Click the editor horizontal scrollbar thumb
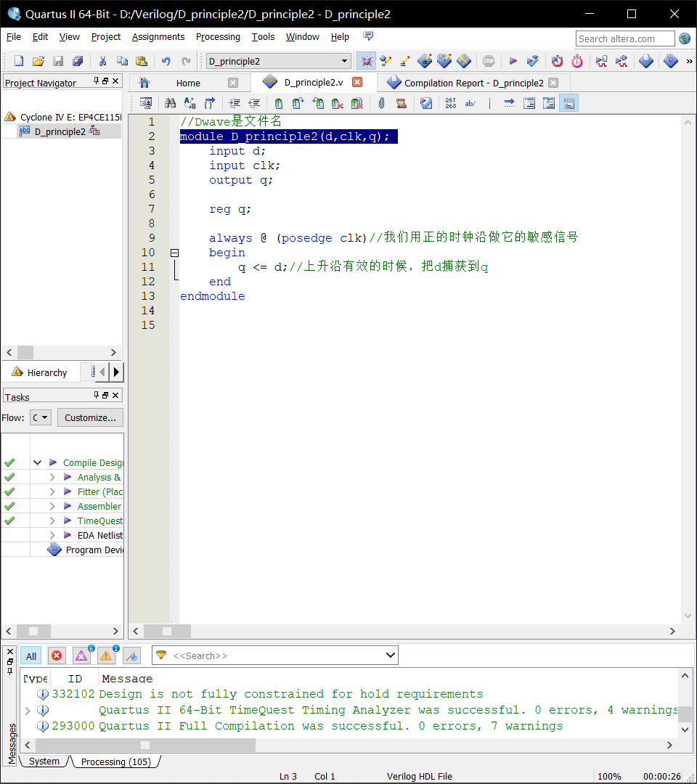697x784 pixels. tap(167, 631)
